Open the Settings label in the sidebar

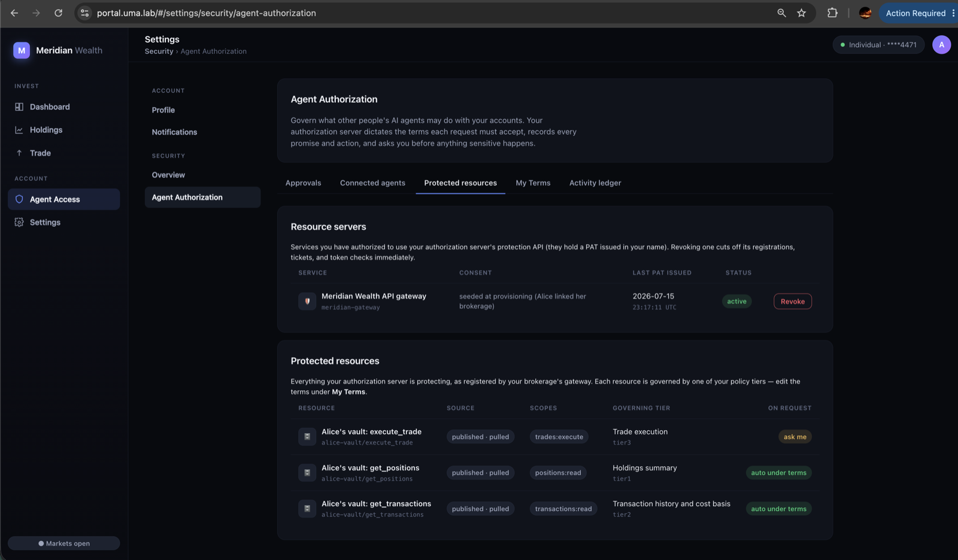point(45,222)
